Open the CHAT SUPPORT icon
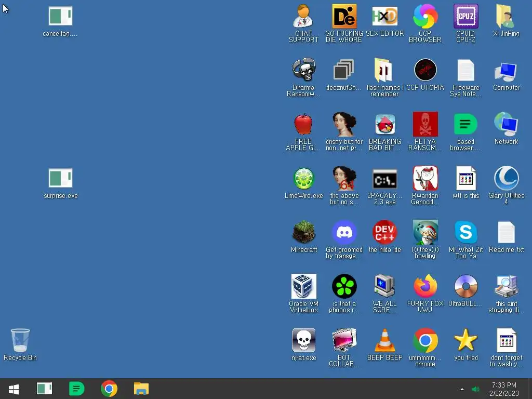The image size is (532, 399). click(303, 16)
